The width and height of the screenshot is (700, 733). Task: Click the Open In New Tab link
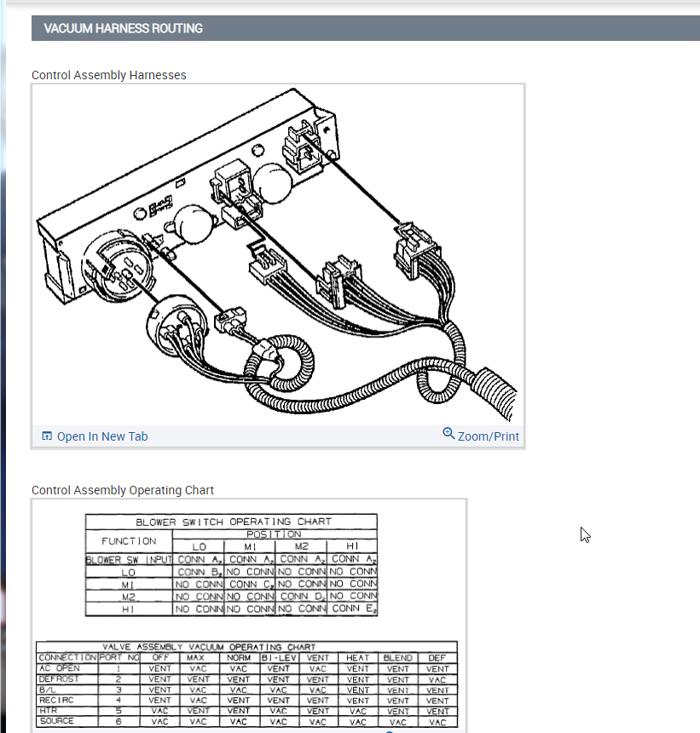click(x=102, y=436)
